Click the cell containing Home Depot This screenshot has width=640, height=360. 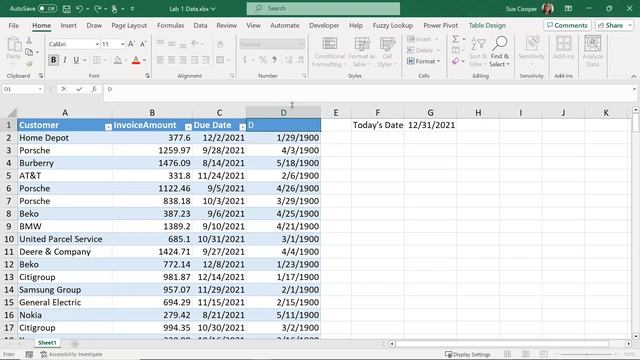tap(65, 138)
